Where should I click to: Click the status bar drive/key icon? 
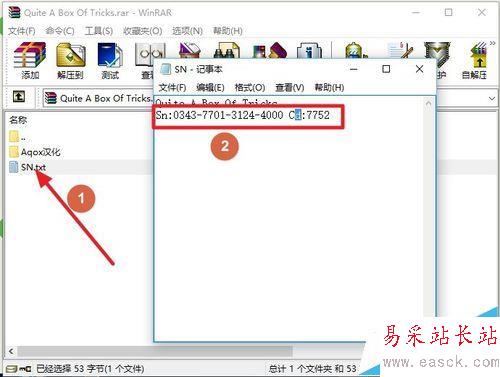coord(19,369)
